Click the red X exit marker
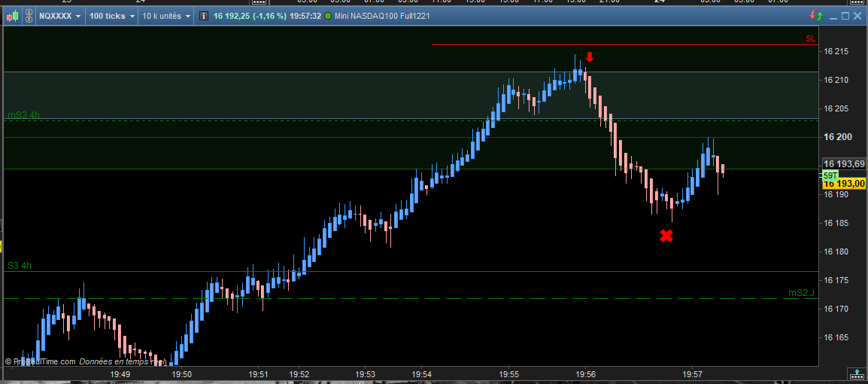 [666, 236]
